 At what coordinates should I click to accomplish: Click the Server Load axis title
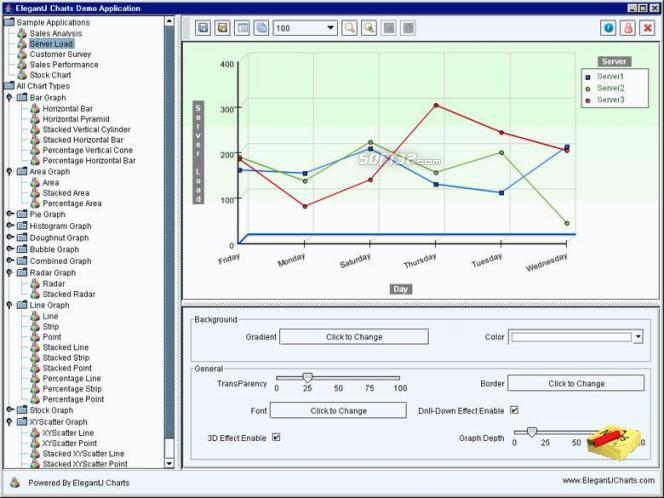(198, 152)
